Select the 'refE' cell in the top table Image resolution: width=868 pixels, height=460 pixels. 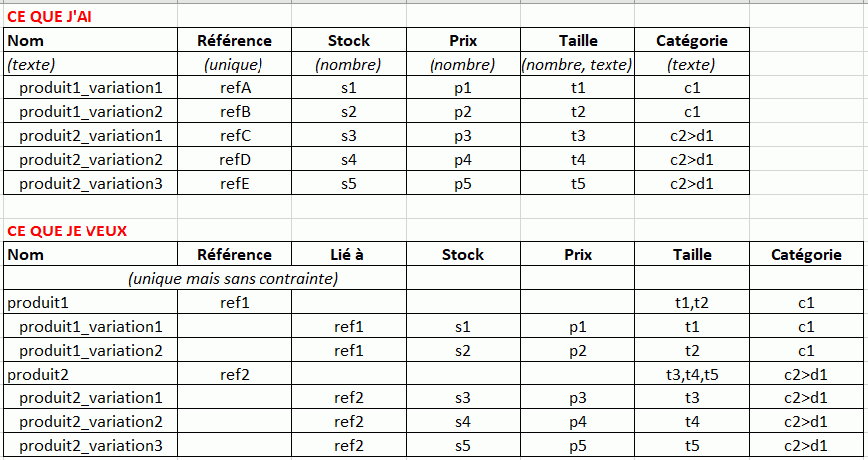pos(235,184)
